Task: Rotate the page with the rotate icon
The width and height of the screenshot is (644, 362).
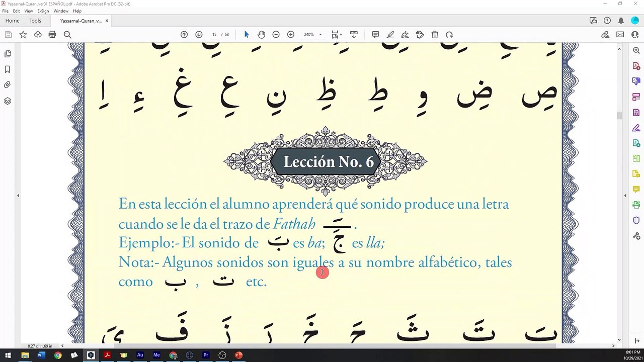Action: tap(449, 35)
